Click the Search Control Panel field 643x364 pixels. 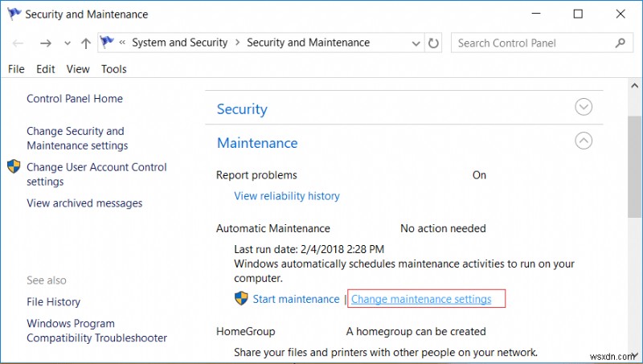click(530, 43)
